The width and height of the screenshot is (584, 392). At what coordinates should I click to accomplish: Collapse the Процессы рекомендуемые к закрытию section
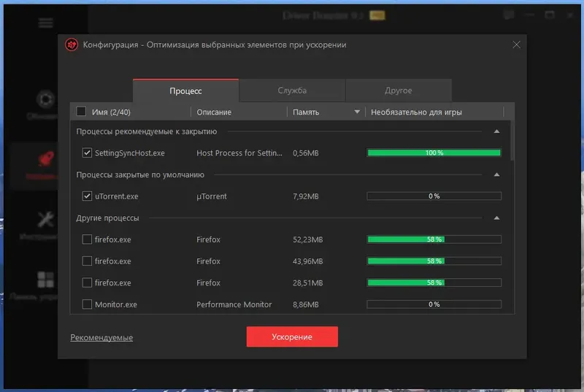496,131
